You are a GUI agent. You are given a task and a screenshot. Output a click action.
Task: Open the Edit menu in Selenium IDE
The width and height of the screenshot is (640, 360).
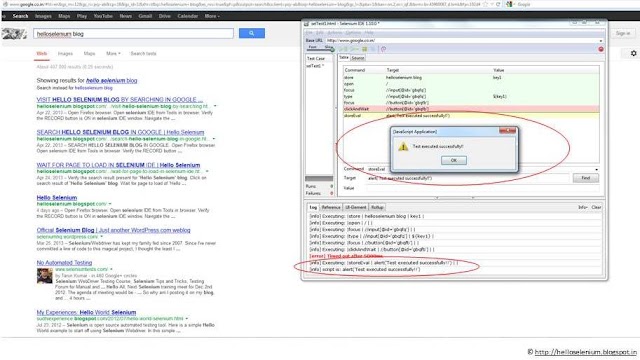[320, 33]
